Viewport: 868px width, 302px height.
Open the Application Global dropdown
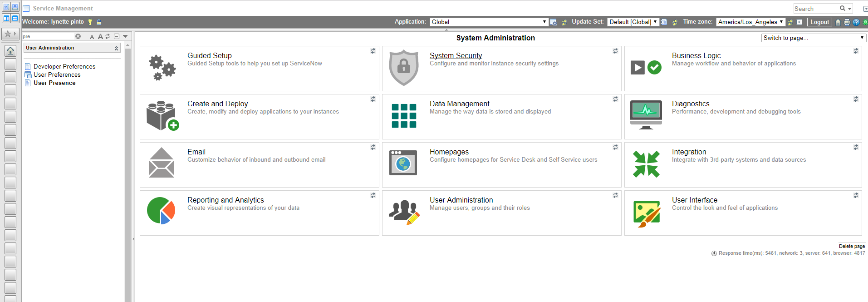click(489, 22)
